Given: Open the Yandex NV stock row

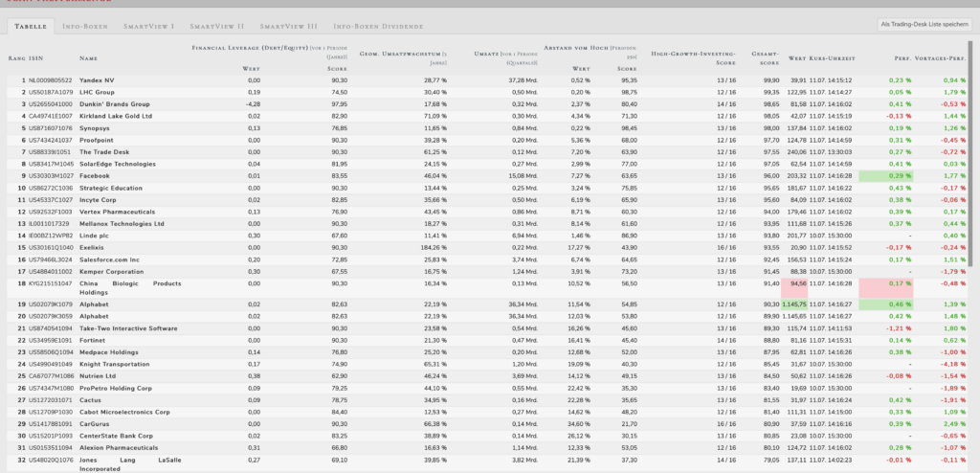Looking at the screenshot, I should tap(487, 80).
